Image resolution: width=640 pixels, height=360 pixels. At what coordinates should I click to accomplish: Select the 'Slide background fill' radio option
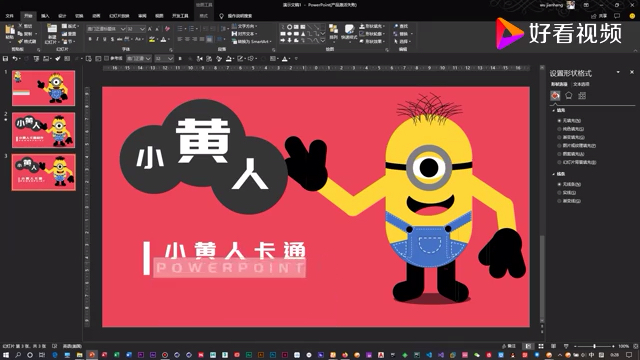(559, 162)
